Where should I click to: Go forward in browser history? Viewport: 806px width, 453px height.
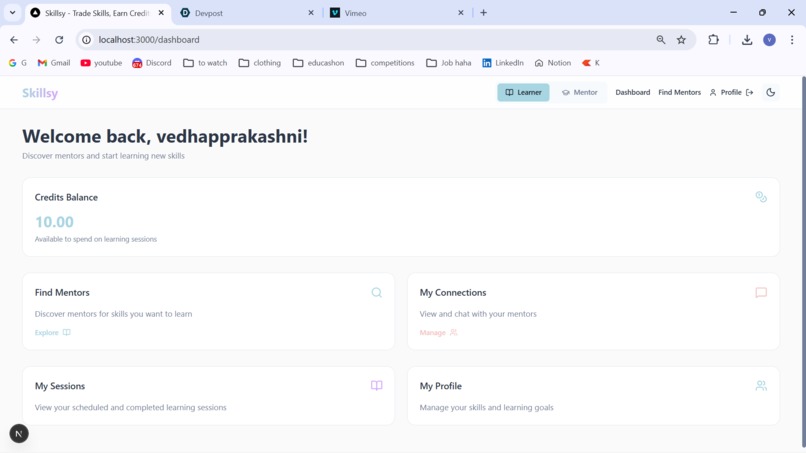[36, 40]
